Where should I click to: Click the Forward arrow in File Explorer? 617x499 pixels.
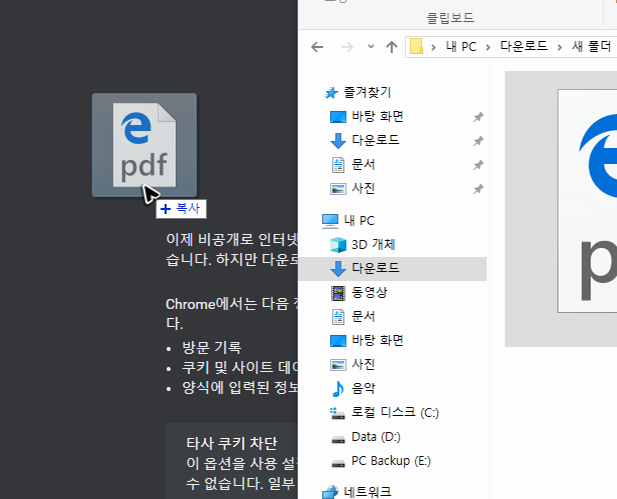[x=347, y=47]
